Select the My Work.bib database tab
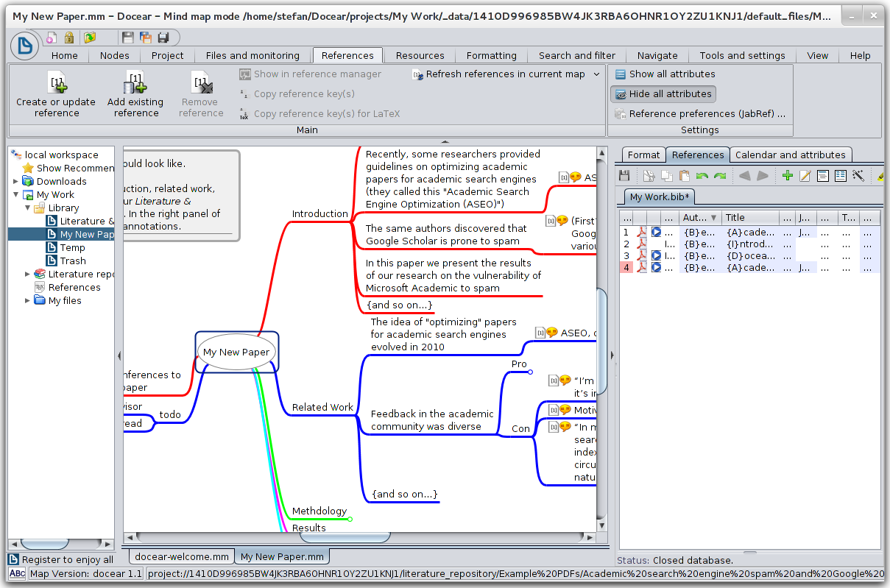The height and width of the screenshot is (588, 890). coord(659,197)
